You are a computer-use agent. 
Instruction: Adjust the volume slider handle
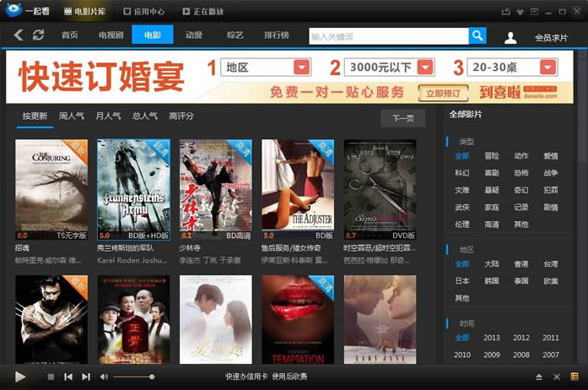coord(152,376)
